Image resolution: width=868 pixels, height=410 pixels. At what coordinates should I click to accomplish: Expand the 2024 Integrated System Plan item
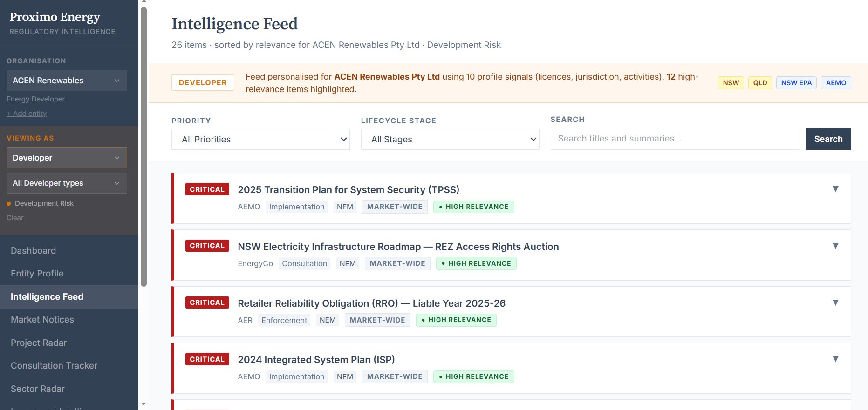[835, 359]
